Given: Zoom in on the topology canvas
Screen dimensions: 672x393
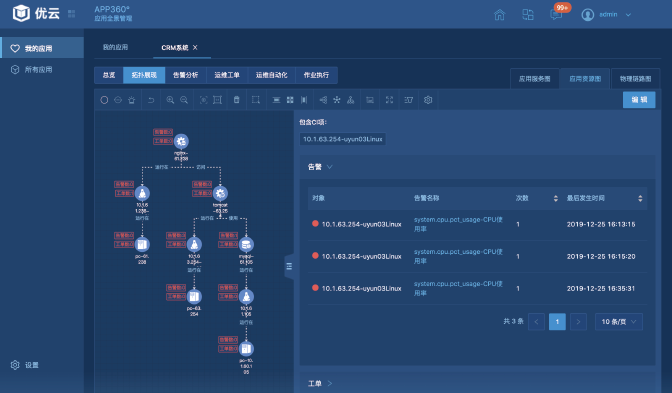Looking at the screenshot, I should click(x=170, y=100).
